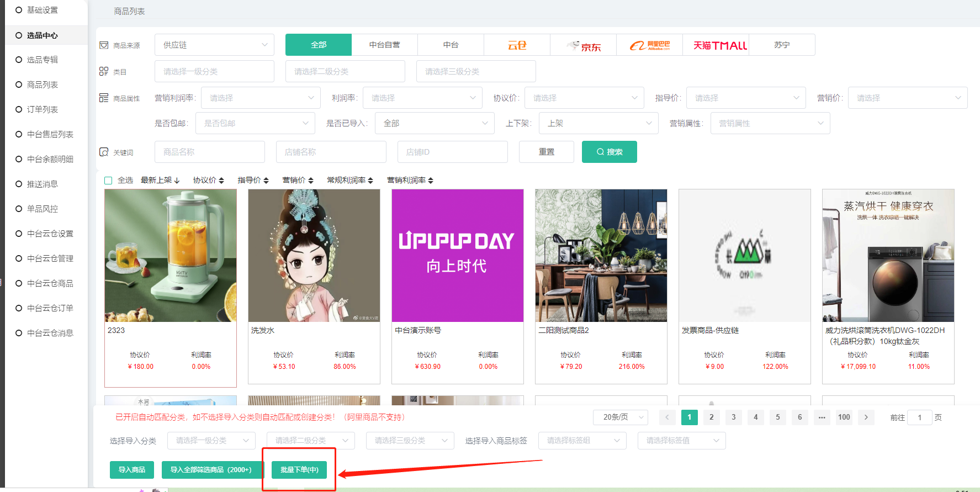Viewport: 980px width, 492px height.
Task: Select the 天猫 TMALL logo tab
Action: pos(716,45)
